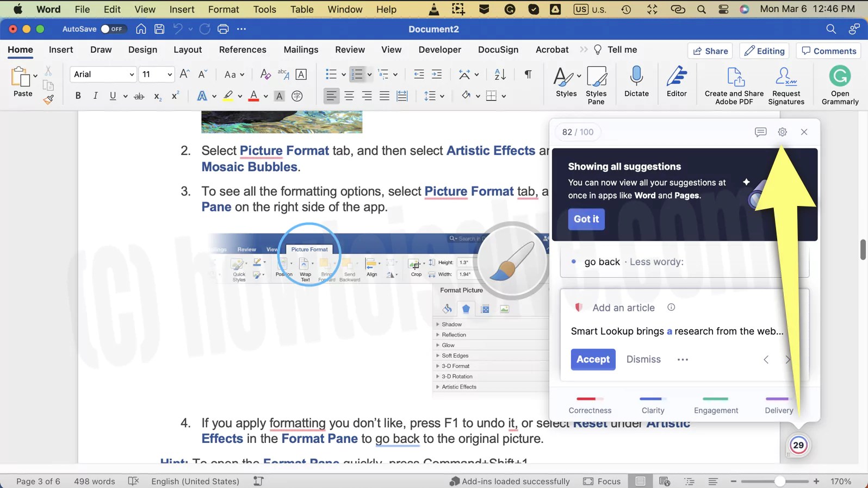Switch to the References tab
The image size is (868, 488).
[243, 49]
